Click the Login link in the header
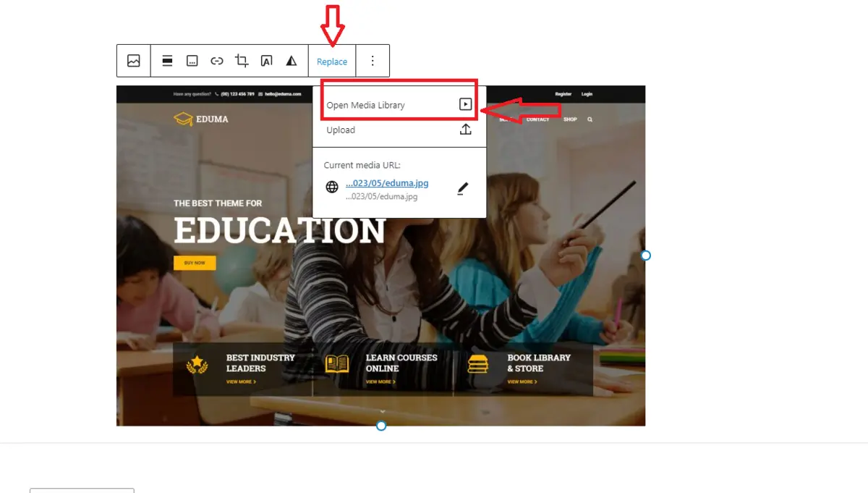 586,93
